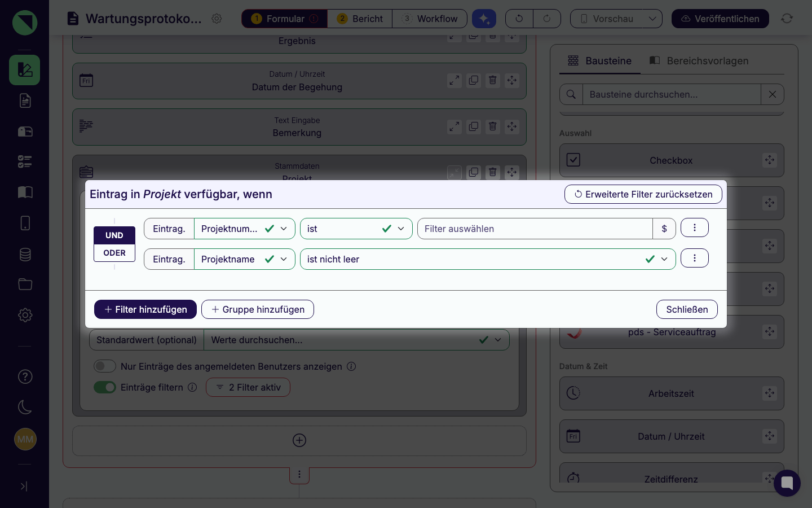Open 'ist nicht leer' operator dropdown
Screen dimensions: 812x508
[x=488, y=259]
